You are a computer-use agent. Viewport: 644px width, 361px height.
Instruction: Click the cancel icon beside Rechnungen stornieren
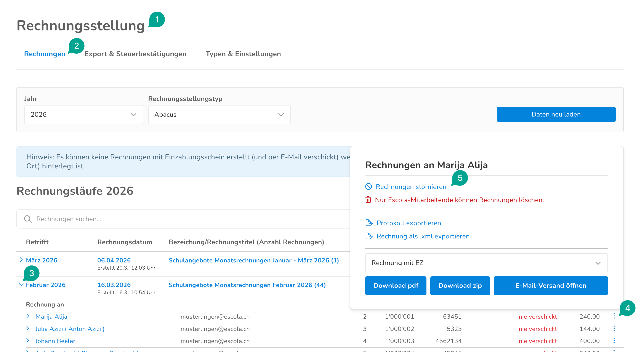click(x=368, y=187)
